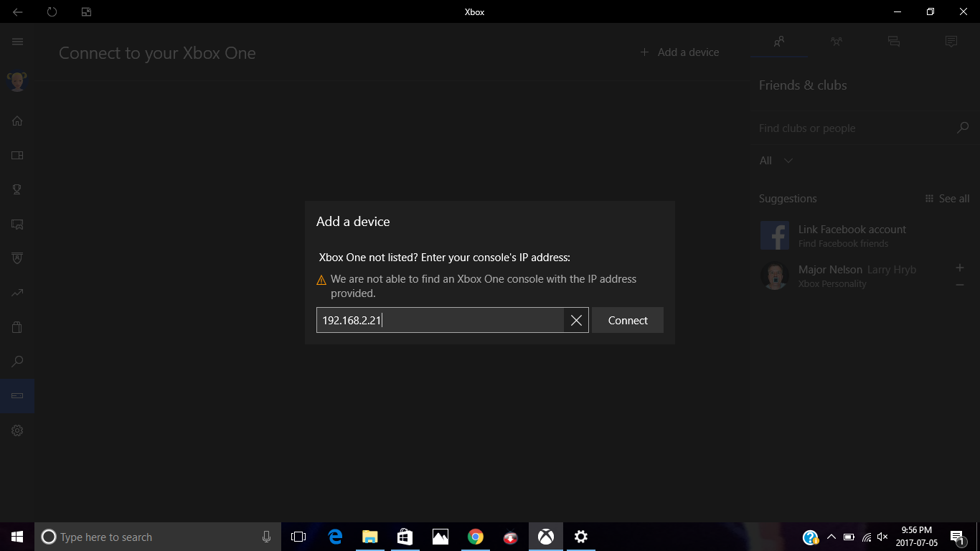The width and height of the screenshot is (980, 551).
Task: Open Microsoft Edge from the taskbar
Action: point(335,537)
